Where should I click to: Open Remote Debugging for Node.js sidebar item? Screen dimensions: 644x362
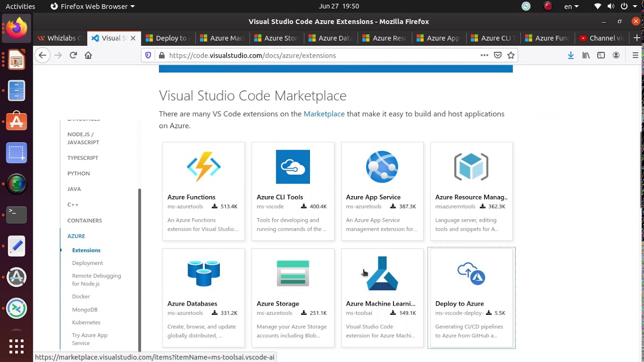pos(96,280)
